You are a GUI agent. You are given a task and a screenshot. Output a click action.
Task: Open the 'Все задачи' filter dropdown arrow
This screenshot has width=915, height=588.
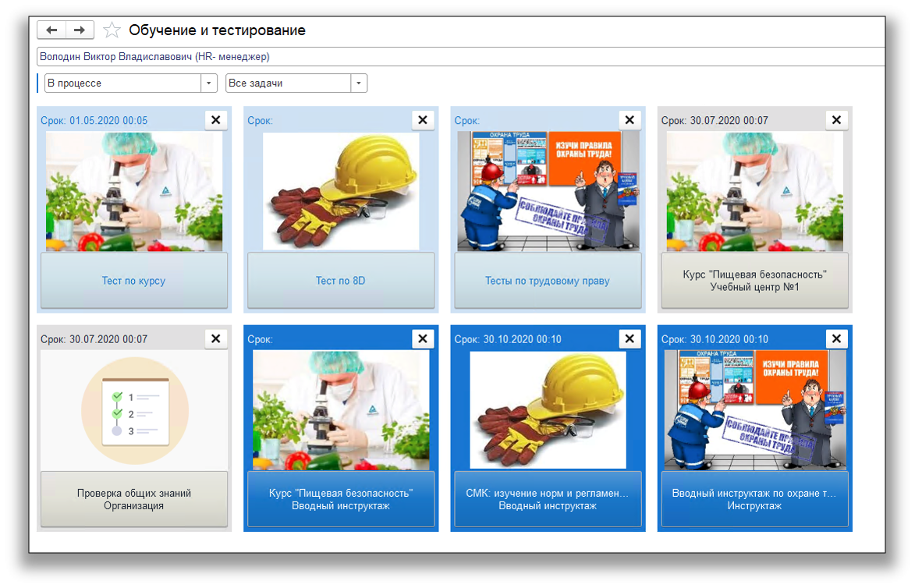point(359,83)
